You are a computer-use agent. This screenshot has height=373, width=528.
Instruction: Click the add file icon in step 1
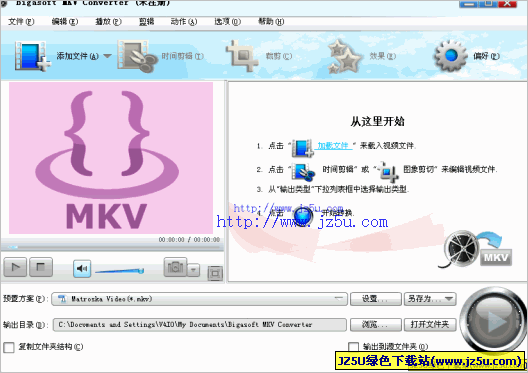point(302,148)
